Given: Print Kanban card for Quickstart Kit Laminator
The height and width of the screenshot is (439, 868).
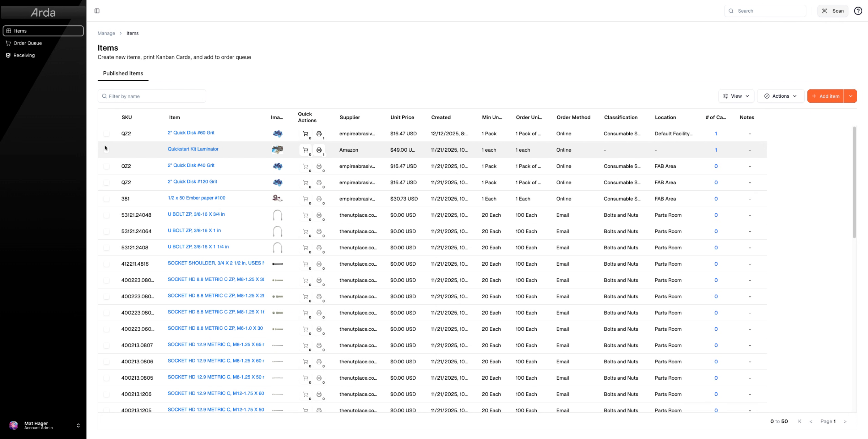Looking at the screenshot, I should click(x=319, y=150).
